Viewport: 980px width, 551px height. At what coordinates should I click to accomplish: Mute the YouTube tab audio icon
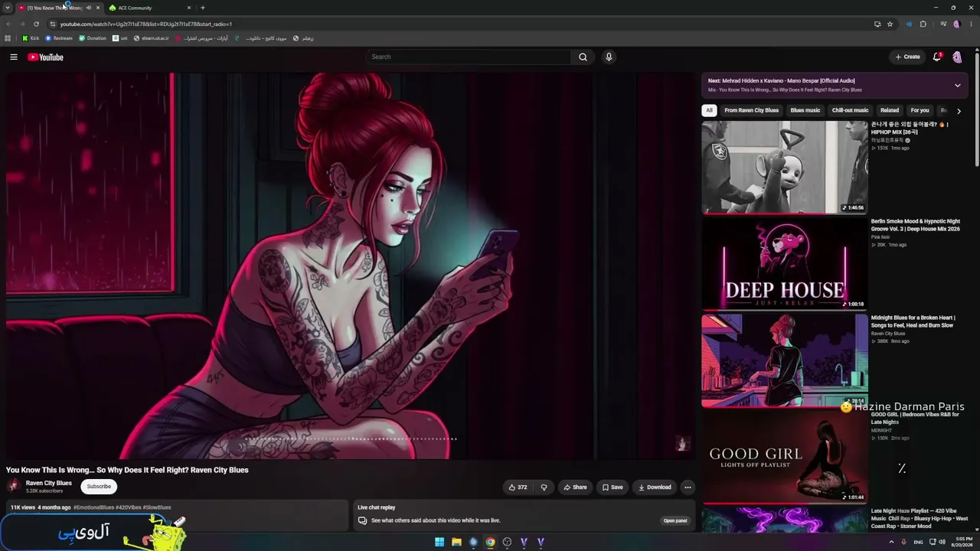tap(88, 8)
